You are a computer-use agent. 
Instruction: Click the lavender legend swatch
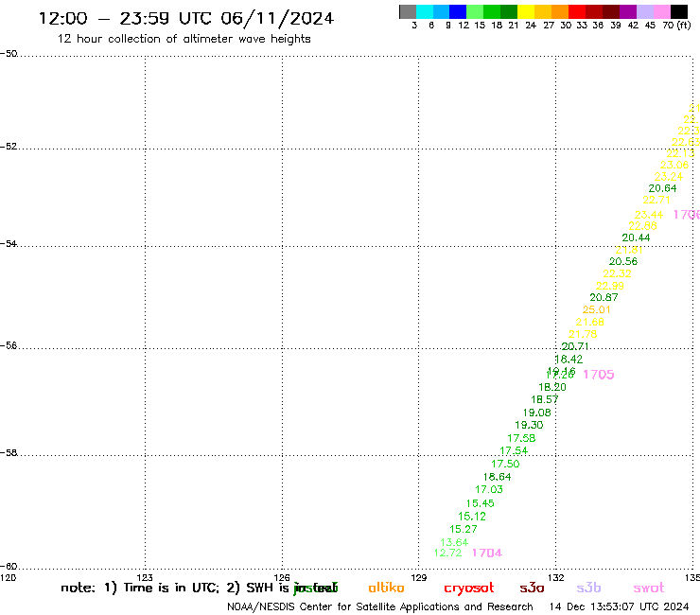645,11
